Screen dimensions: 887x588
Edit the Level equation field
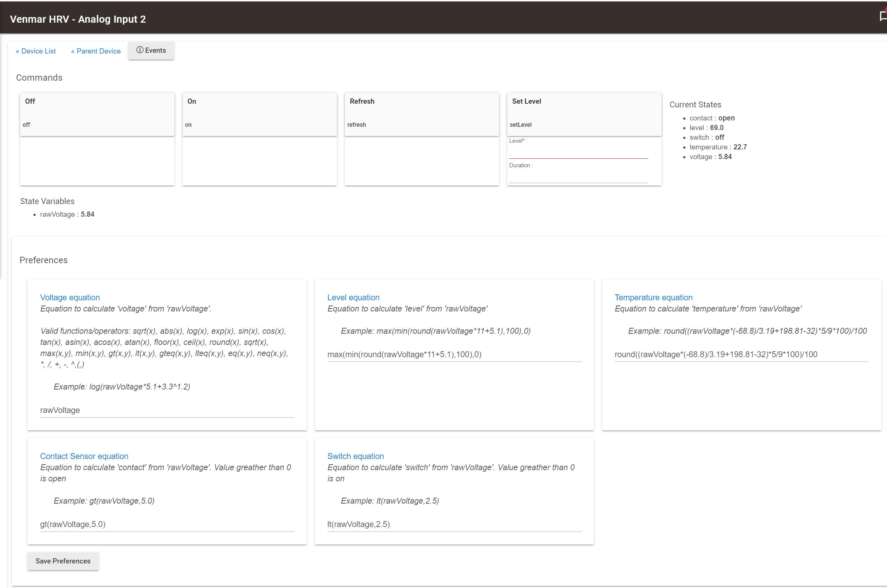tap(454, 354)
